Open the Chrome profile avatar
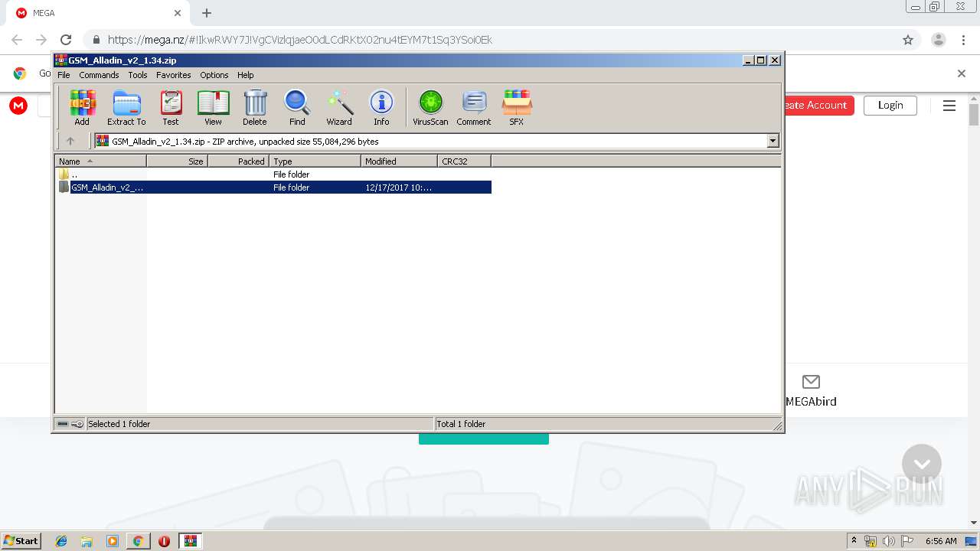Image resolution: width=980 pixels, height=551 pixels. tap(939, 40)
